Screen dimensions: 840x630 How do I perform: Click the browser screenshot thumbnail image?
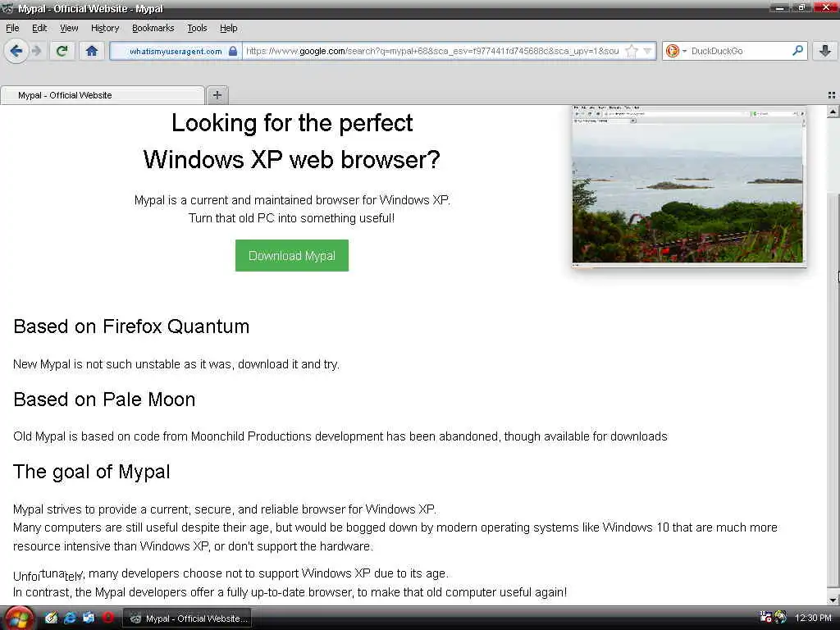(688, 186)
